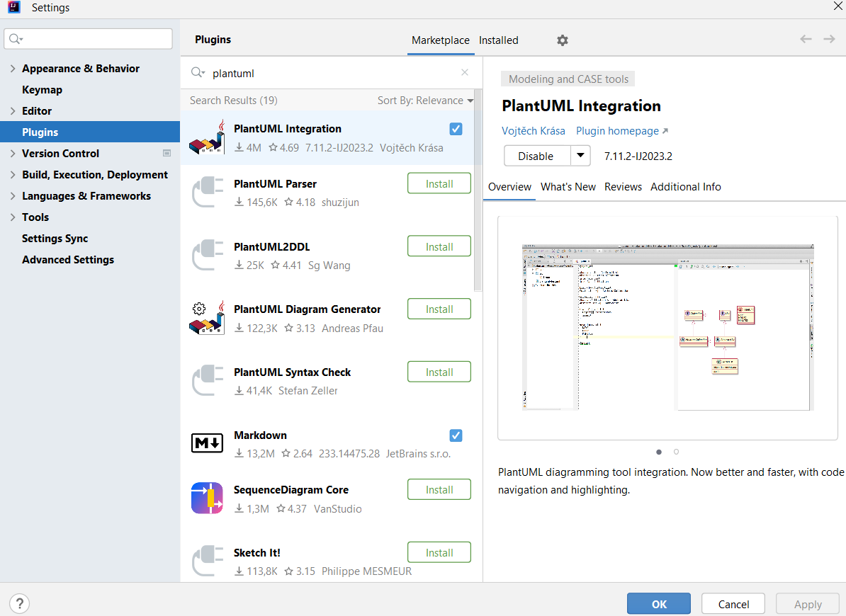Uncheck the Markdown plugin checkbox
The image size is (846, 616).
pos(456,435)
